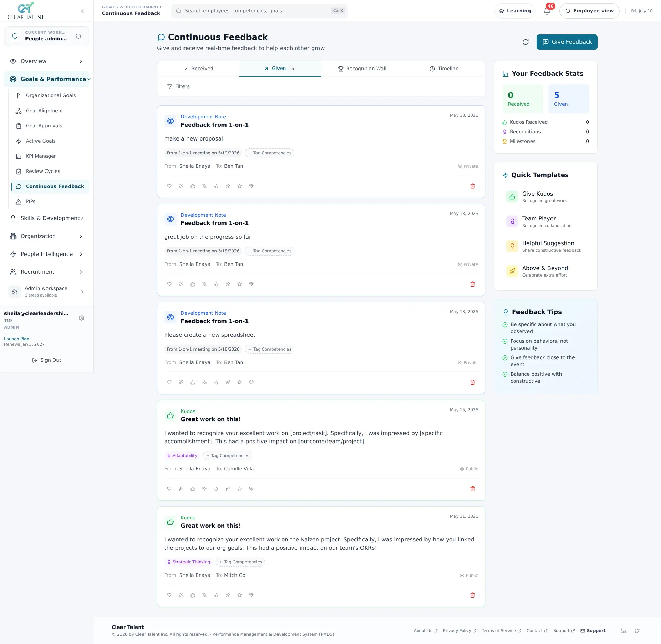
Task: Open the Privacy Policy footer link
Action: point(460,631)
